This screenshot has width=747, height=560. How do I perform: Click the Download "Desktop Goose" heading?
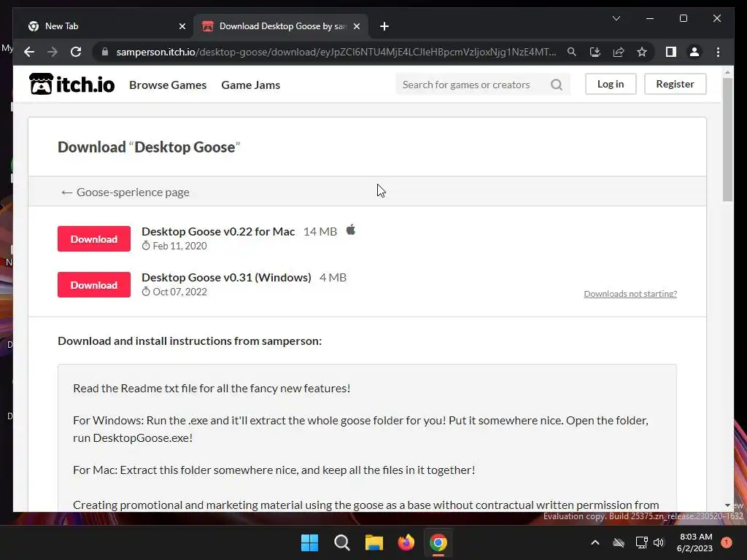[x=149, y=147]
